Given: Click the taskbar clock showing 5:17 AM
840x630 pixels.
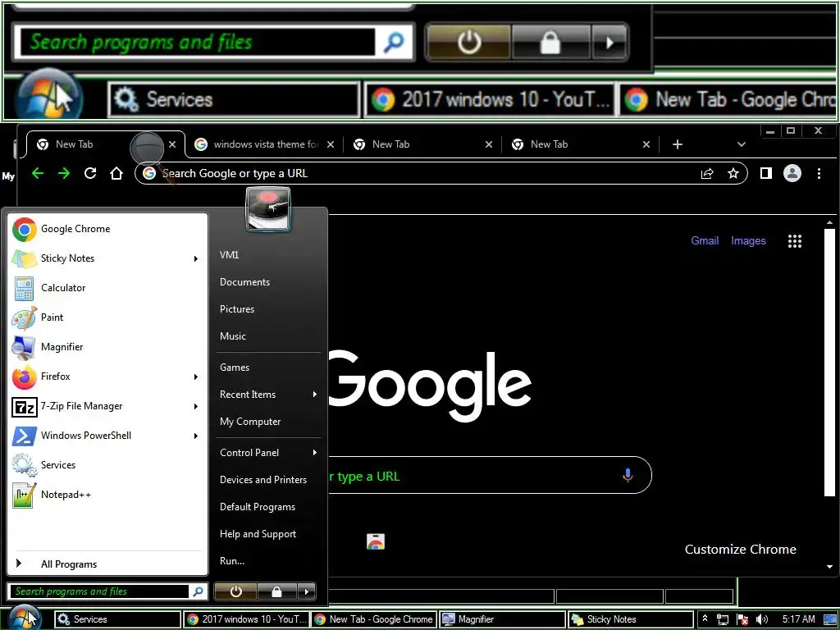Looking at the screenshot, I should click(798, 619).
